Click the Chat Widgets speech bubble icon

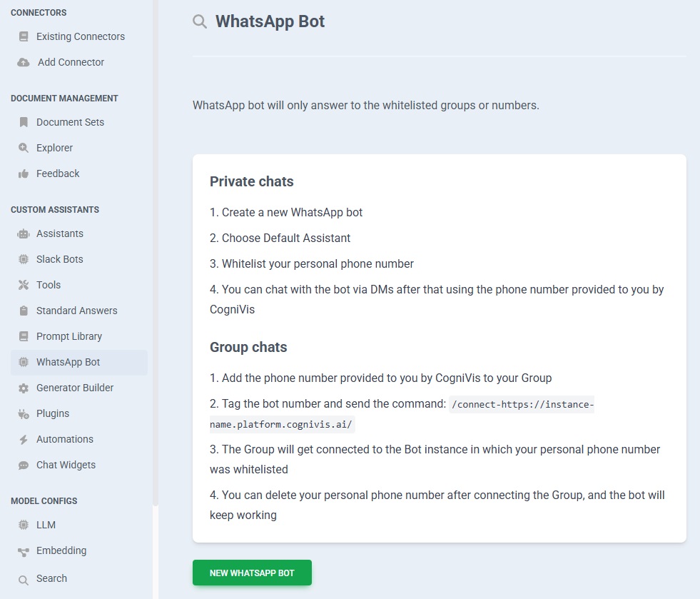point(24,465)
